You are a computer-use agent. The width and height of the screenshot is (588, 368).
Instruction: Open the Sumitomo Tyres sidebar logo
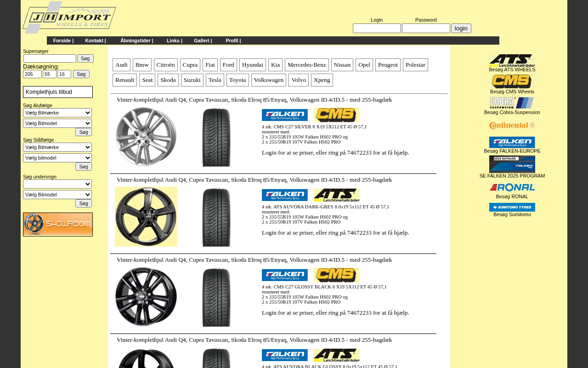point(512,207)
